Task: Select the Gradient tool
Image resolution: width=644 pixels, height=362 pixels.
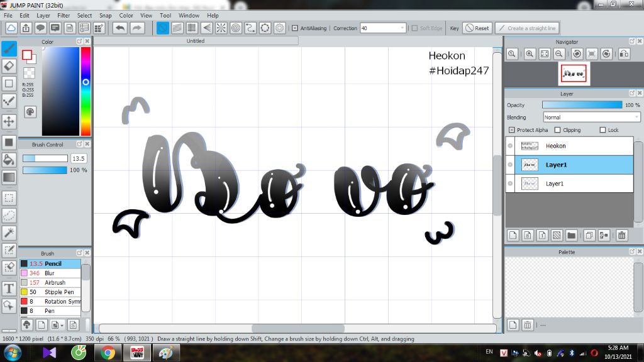Action: (x=9, y=177)
